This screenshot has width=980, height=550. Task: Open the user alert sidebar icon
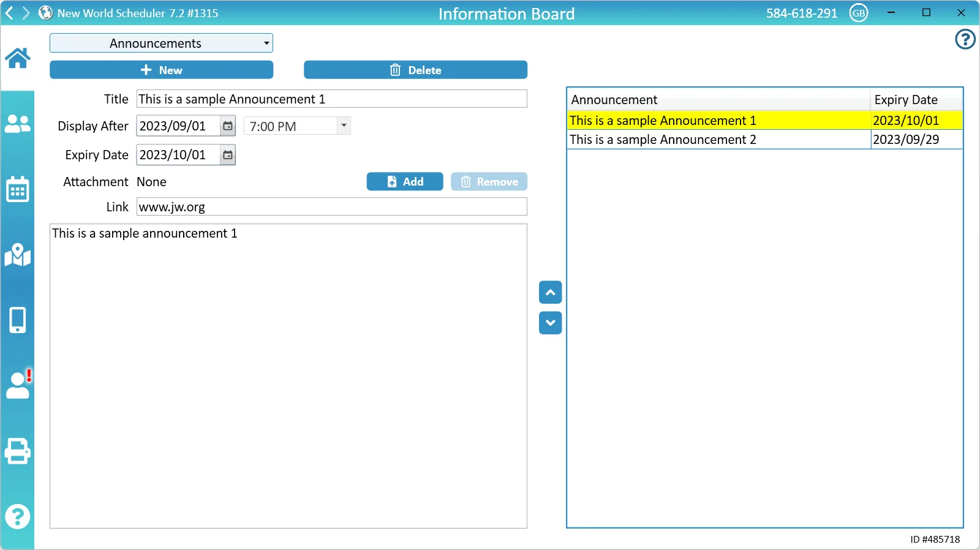(18, 385)
